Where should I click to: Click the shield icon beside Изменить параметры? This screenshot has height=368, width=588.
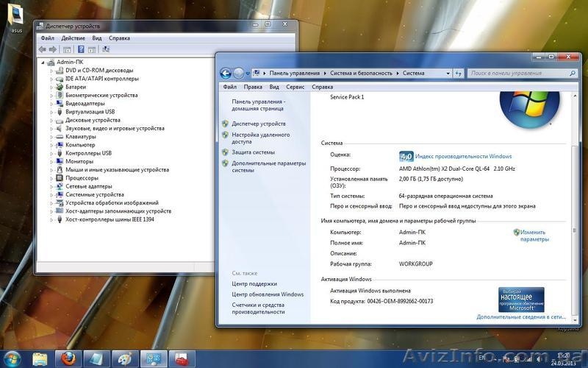coord(517,232)
